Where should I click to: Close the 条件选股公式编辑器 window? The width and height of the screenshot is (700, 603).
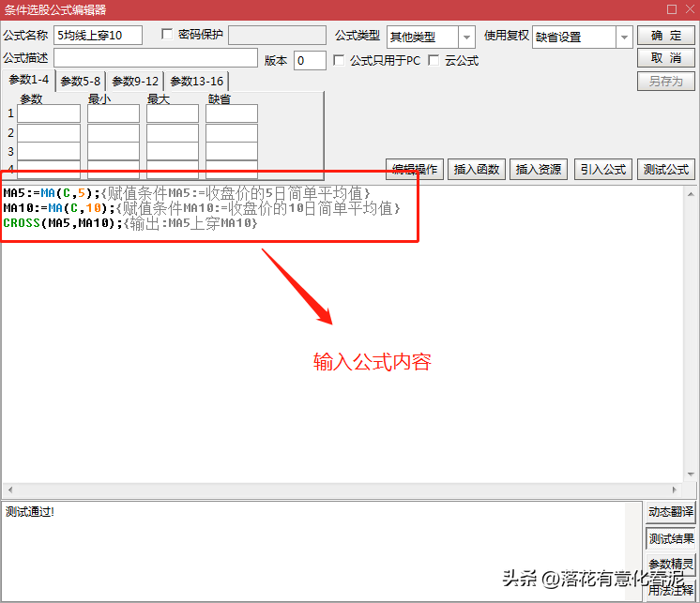[690, 9]
